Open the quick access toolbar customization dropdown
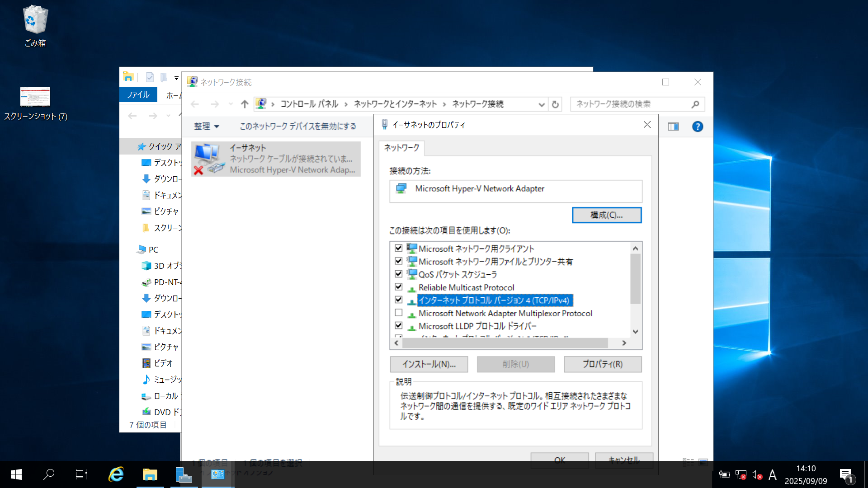The image size is (868, 488). [176, 77]
